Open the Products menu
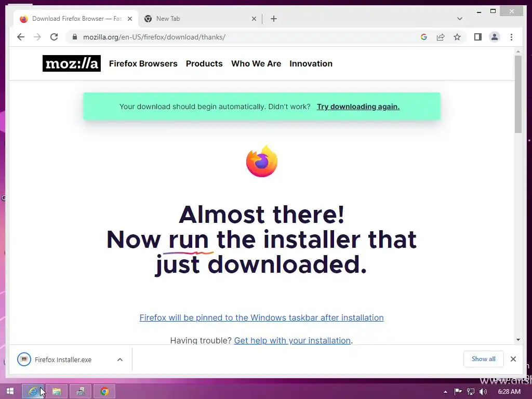The image size is (532, 399). (x=204, y=63)
